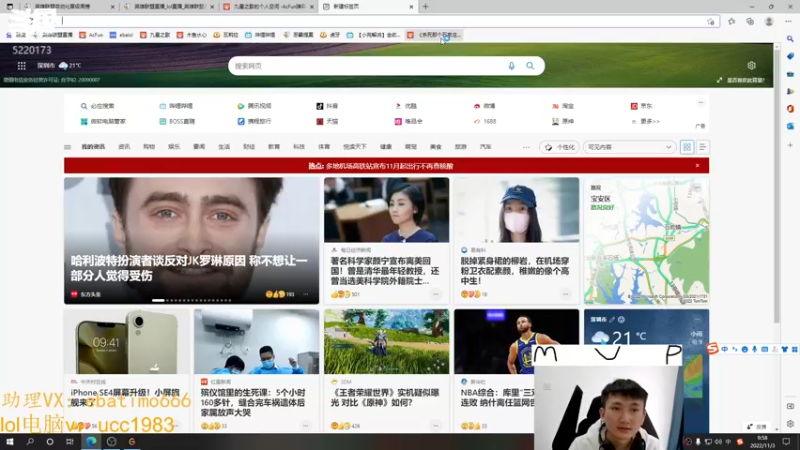Open the ebaloi bookmark

click(x=121, y=35)
